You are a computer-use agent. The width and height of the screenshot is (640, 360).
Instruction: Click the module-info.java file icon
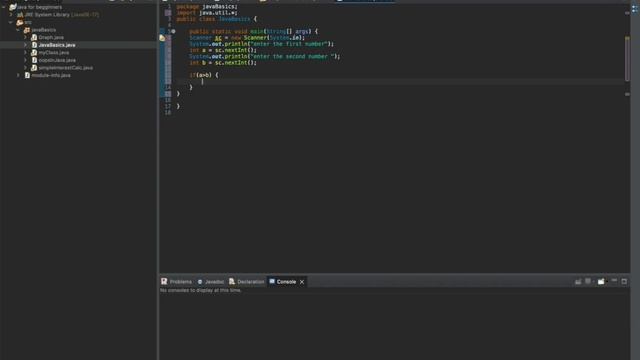click(x=27, y=75)
